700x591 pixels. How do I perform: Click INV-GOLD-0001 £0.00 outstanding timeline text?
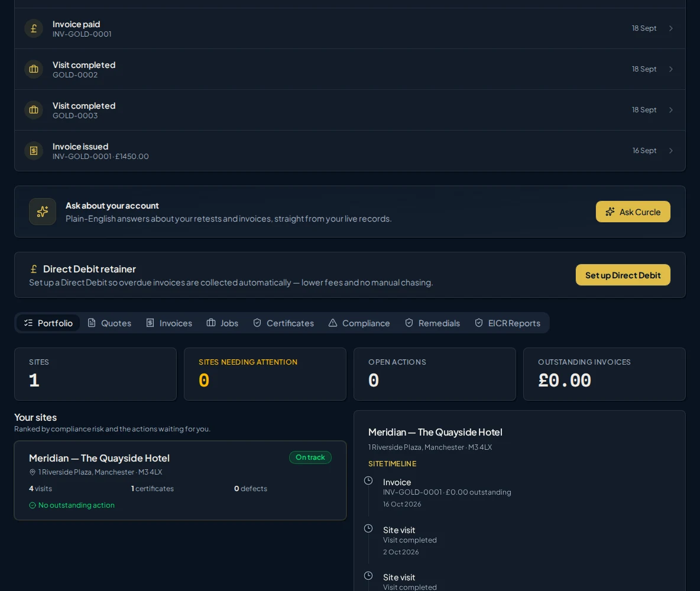[447, 492]
